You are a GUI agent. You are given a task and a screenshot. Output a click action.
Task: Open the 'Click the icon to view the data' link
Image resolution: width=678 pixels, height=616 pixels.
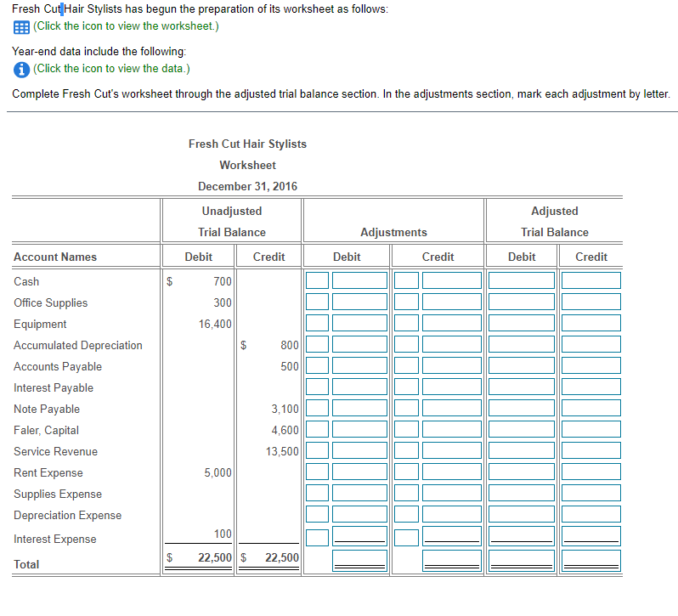pos(111,68)
